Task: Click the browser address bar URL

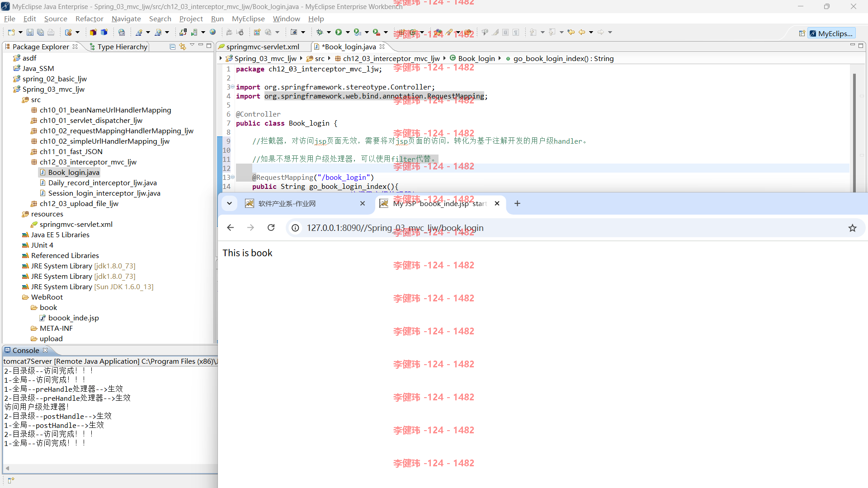Action: click(x=395, y=228)
